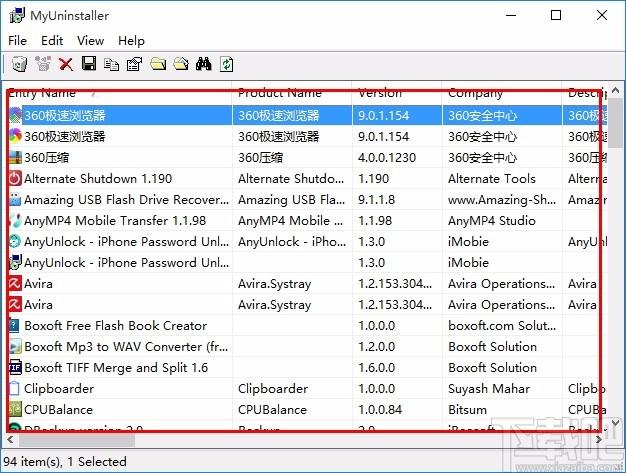Click the Boxoft Mp3 to WAV Converter icon

coord(15,346)
